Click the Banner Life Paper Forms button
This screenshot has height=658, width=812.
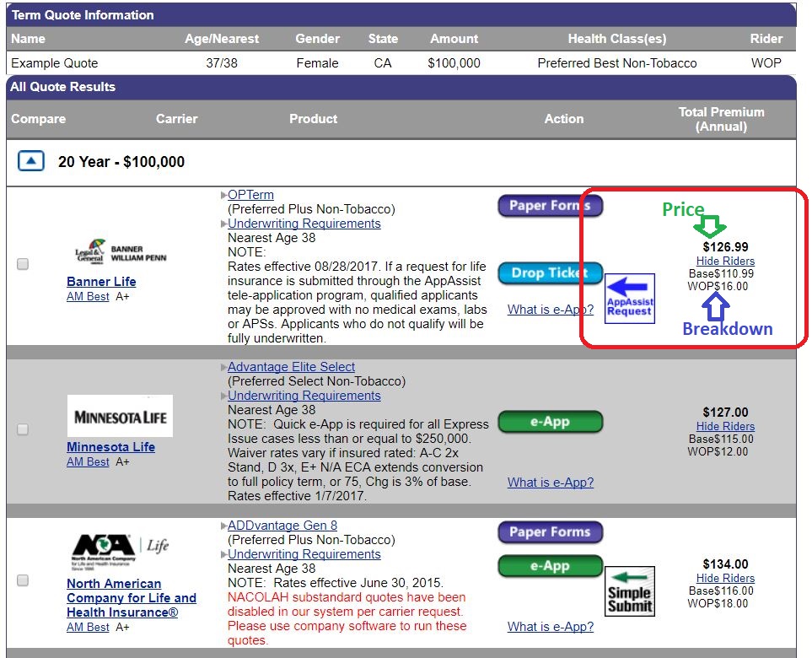(550, 206)
